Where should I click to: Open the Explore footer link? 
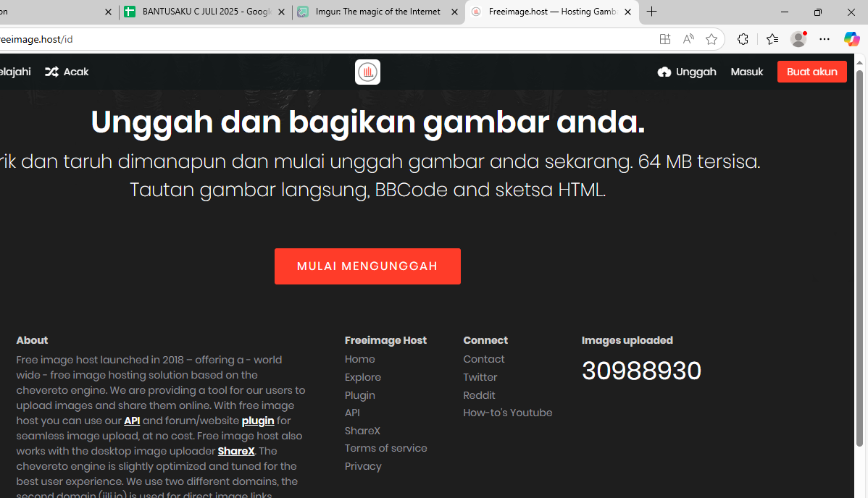pyautogui.click(x=362, y=377)
